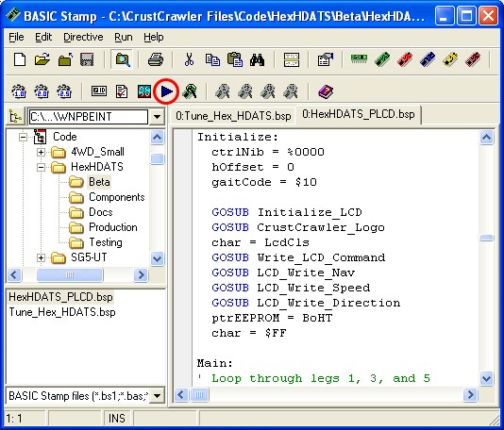This screenshot has height=430, width=504.
Task: Select the blue BS2sx module icon
Action: tap(428, 59)
